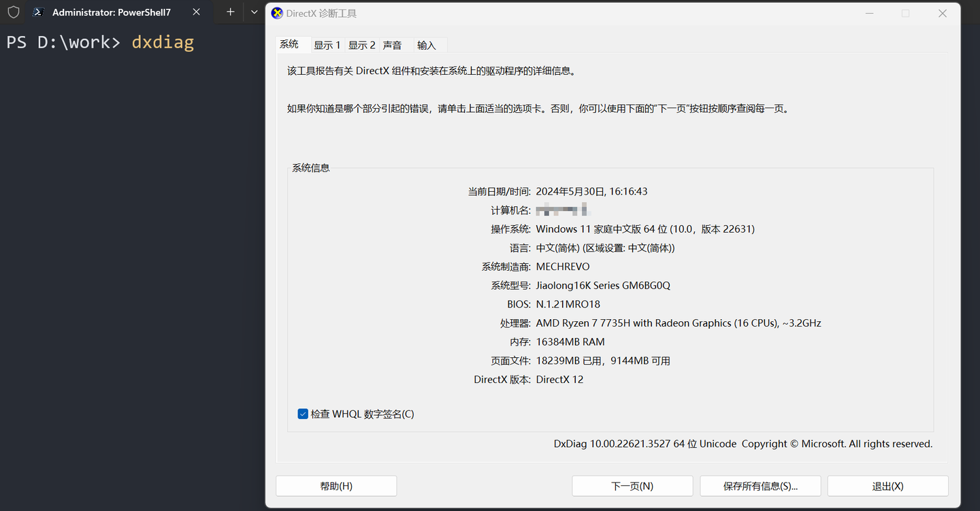
Task: Click the instruction sentence about 下一页 button
Action: (x=538, y=108)
